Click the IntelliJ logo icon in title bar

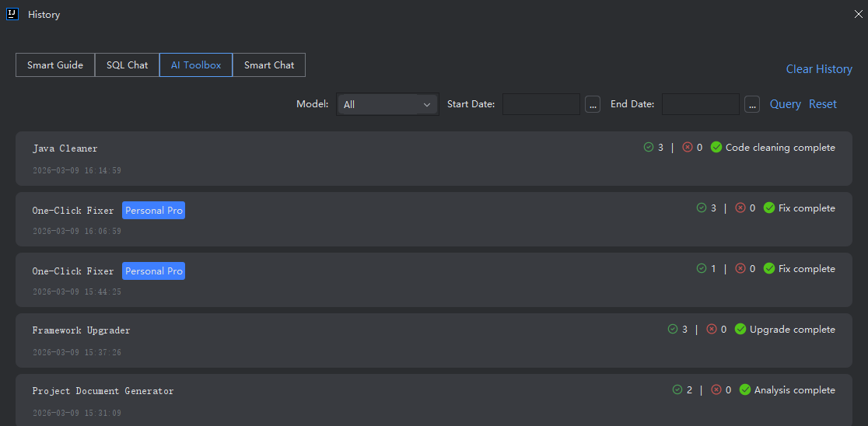(12, 14)
